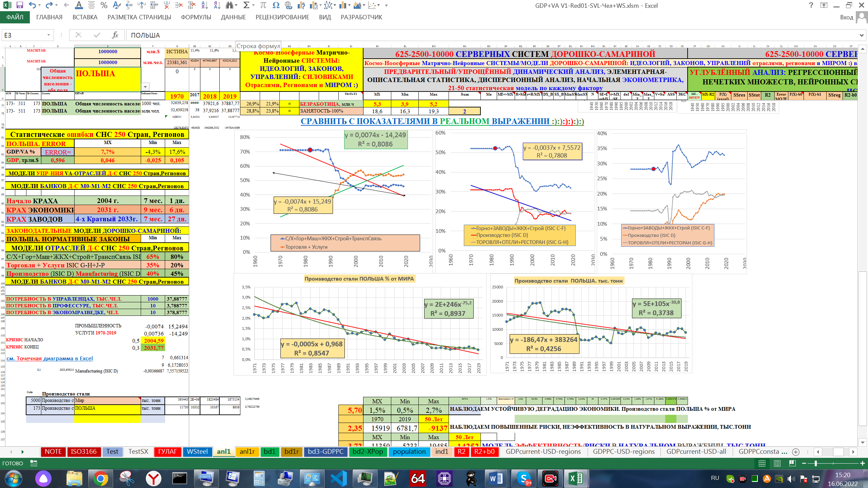Open the Name Box dropdown arrow
Image resolution: width=868 pixels, height=488 pixels.
click(48, 35)
